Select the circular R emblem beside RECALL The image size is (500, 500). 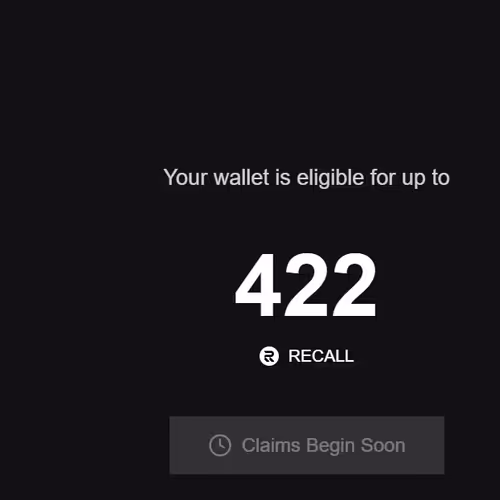click(269, 356)
